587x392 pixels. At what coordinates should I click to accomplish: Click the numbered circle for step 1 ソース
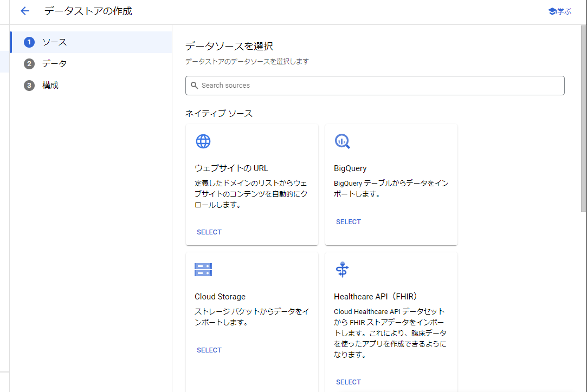point(29,42)
